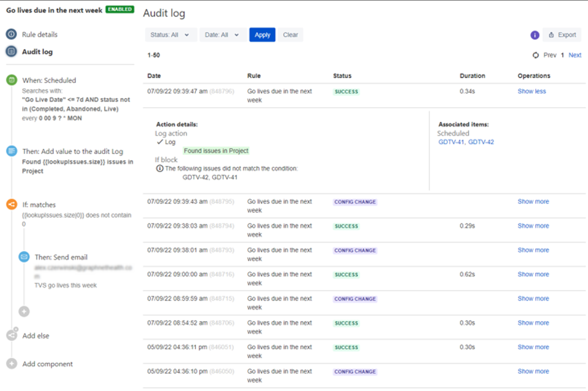Click date 05/09/22 04:36:11 pm
This screenshot has height=391, width=588.
coord(177,347)
